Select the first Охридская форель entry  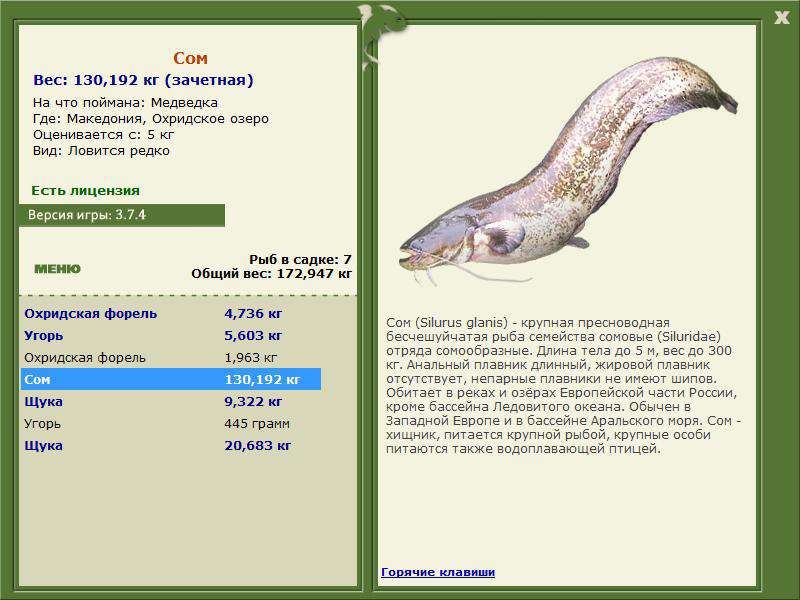(171, 313)
